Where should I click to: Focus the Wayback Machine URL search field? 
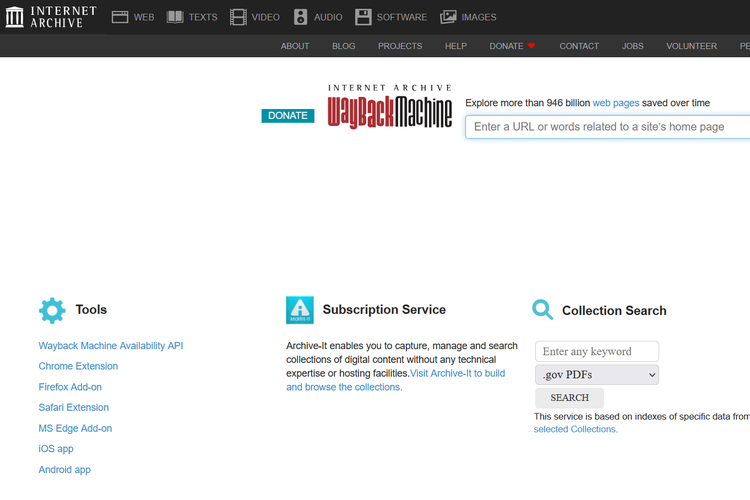pyautogui.click(x=607, y=127)
